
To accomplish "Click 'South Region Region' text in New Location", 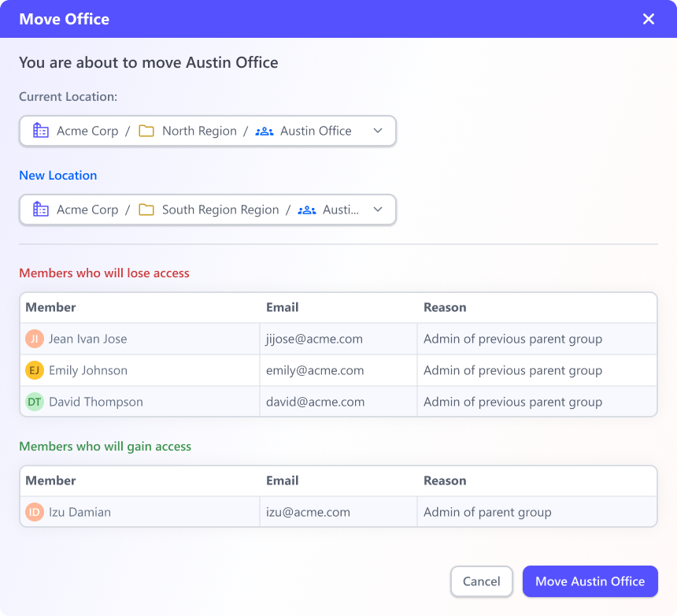I will [220, 210].
